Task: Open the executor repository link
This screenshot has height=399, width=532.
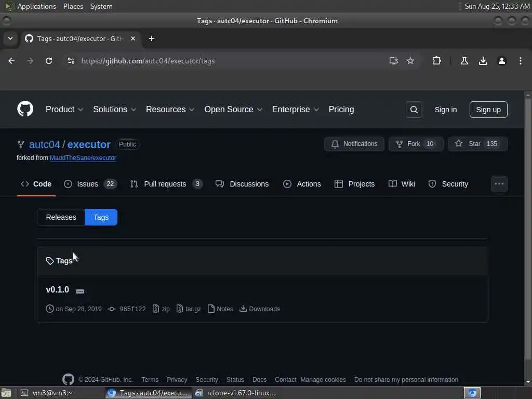Action: pyautogui.click(x=89, y=144)
